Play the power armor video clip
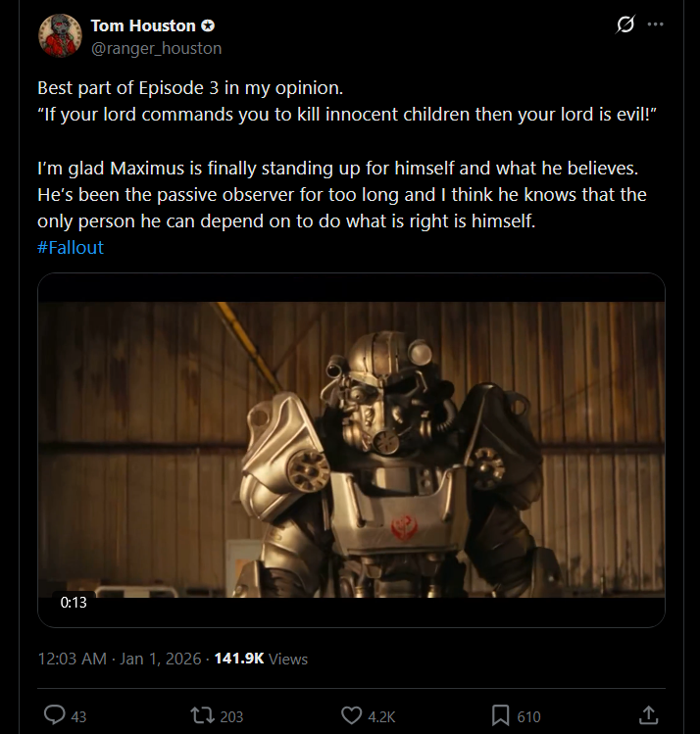700x734 pixels. click(351, 449)
